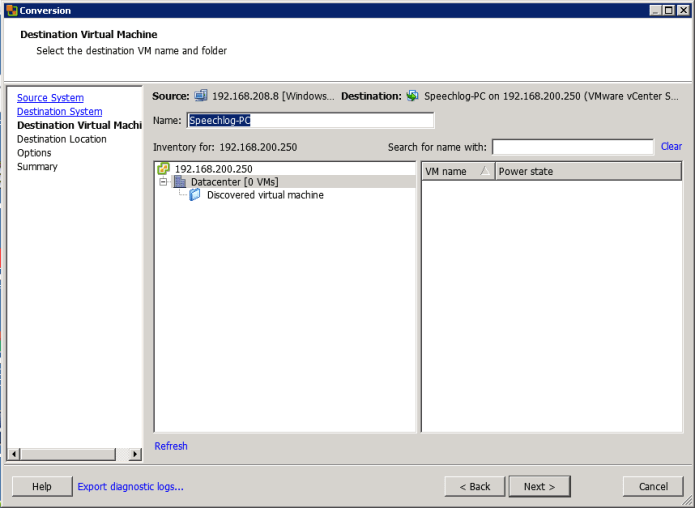Go to the Destination System step
Viewport: 695px width, 508px height.
(59, 112)
